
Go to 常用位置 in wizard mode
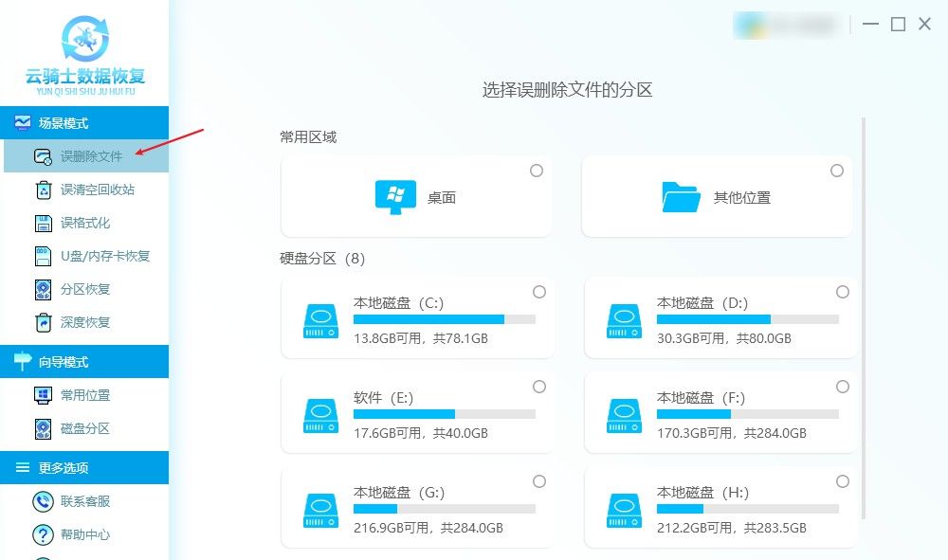(86, 395)
